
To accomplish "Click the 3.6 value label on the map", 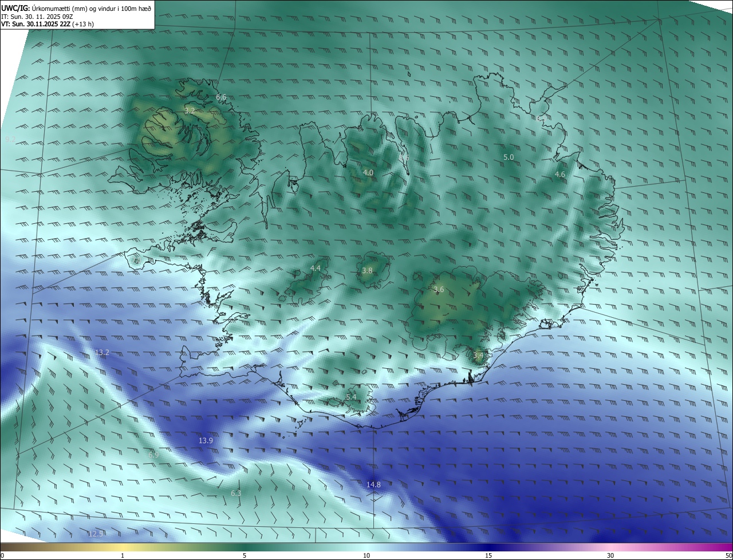I will coord(439,290).
